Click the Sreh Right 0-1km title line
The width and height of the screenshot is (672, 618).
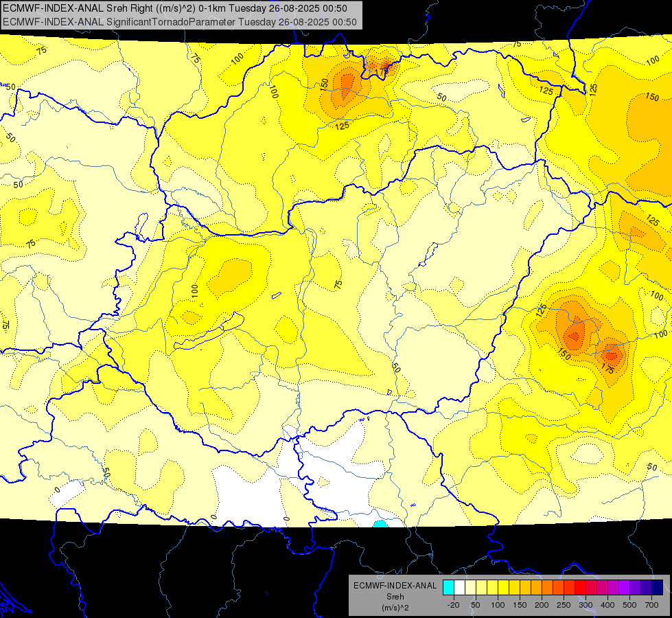tap(175, 8)
